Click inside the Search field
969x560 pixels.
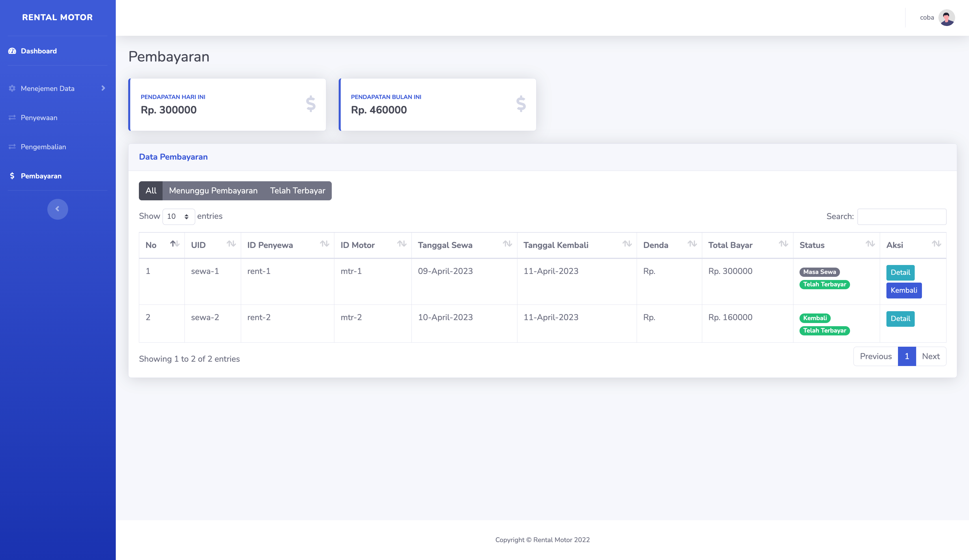click(902, 216)
